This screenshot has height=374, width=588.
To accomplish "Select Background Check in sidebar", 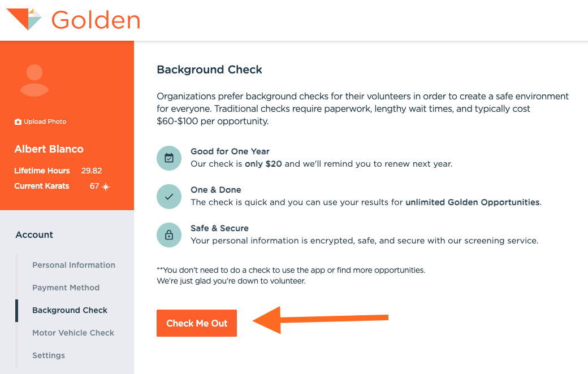I will coord(70,310).
